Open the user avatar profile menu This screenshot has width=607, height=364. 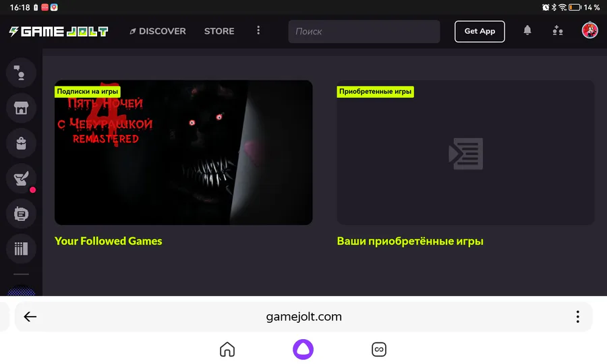(589, 30)
